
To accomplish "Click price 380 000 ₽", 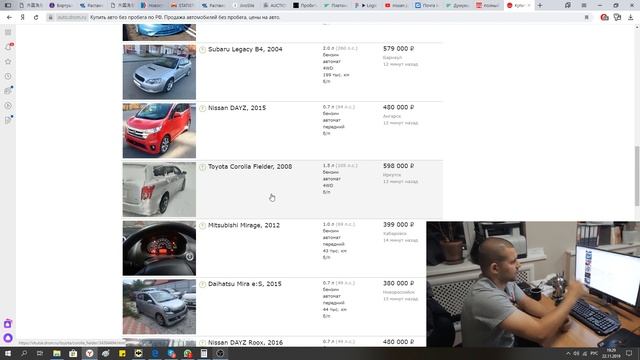I will 398,283.
